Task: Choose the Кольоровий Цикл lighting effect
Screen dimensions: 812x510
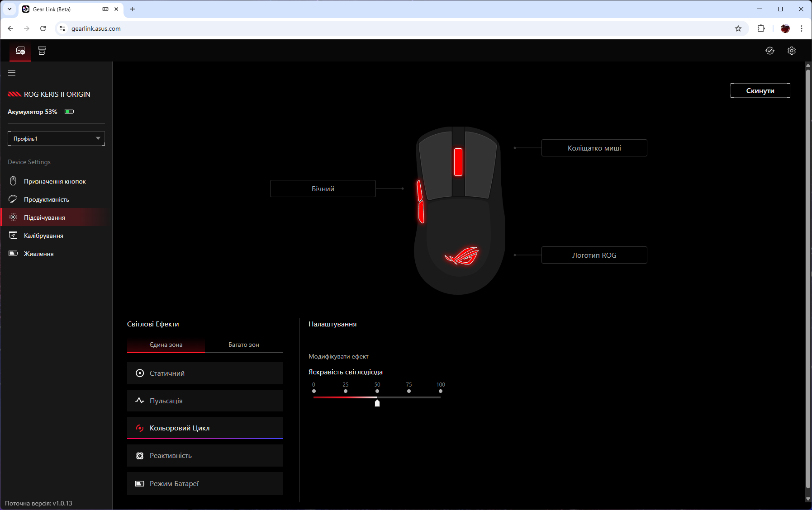Action: (x=205, y=428)
